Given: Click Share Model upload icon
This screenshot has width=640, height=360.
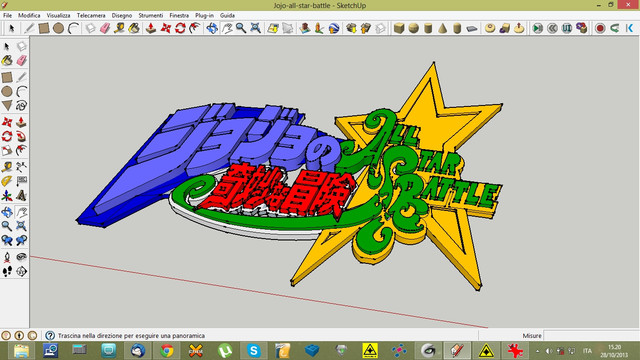Looking at the screenshot, I should point(366,28).
